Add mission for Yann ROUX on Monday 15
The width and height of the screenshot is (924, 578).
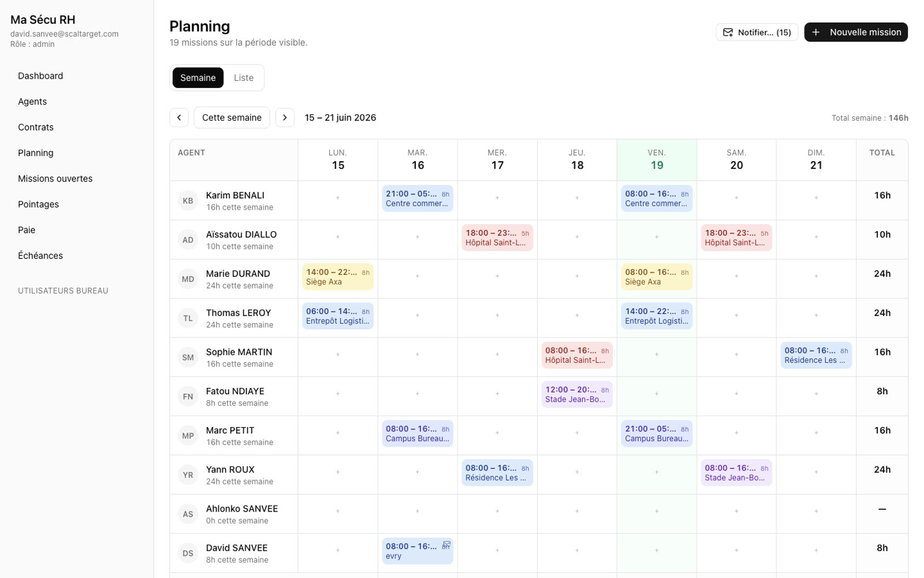338,472
